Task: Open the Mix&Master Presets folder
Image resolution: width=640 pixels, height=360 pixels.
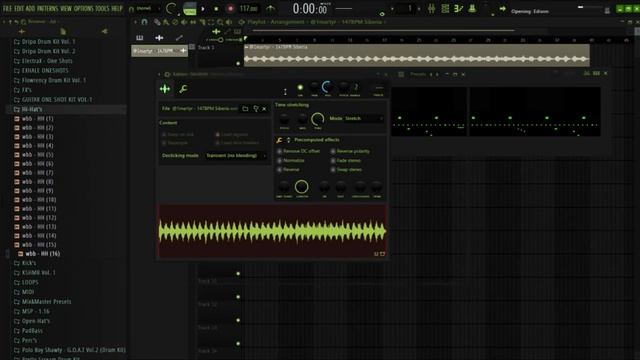Action: 42,302
